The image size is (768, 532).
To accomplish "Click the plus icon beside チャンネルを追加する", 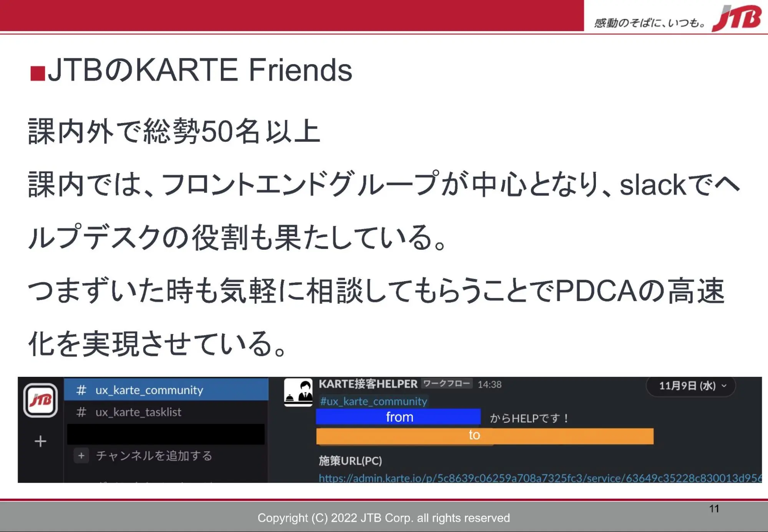I will click(81, 456).
